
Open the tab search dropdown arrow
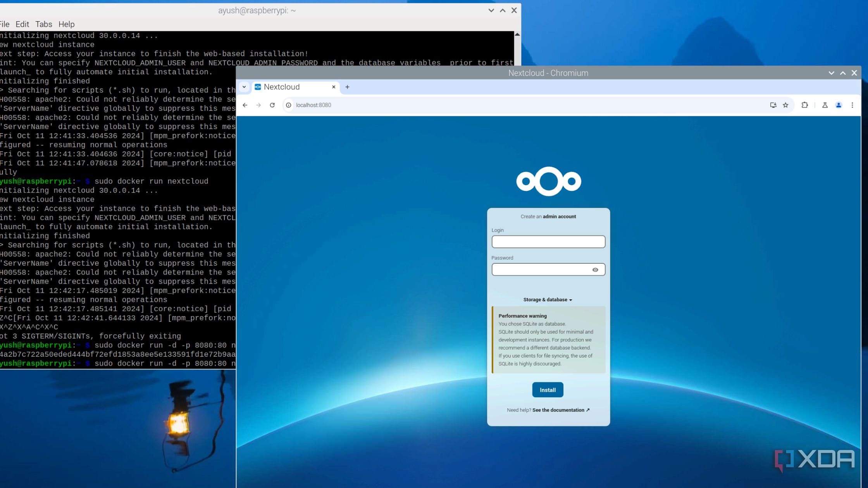pos(244,87)
